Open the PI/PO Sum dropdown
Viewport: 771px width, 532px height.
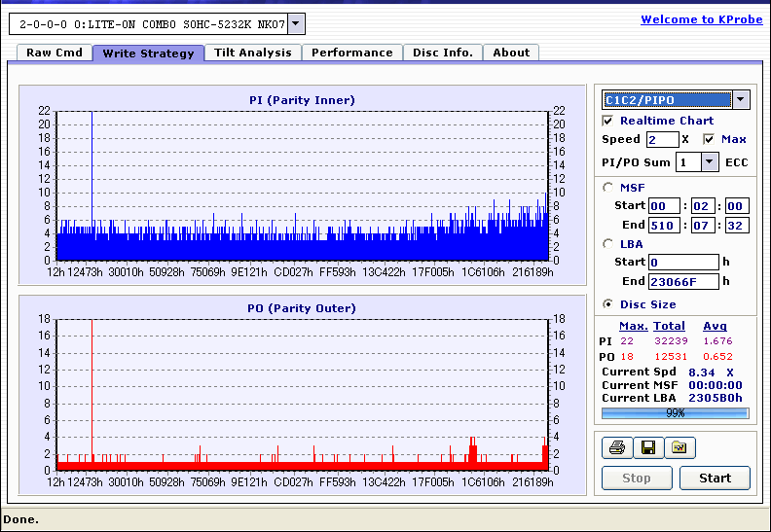pyautogui.click(x=709, y=162)
